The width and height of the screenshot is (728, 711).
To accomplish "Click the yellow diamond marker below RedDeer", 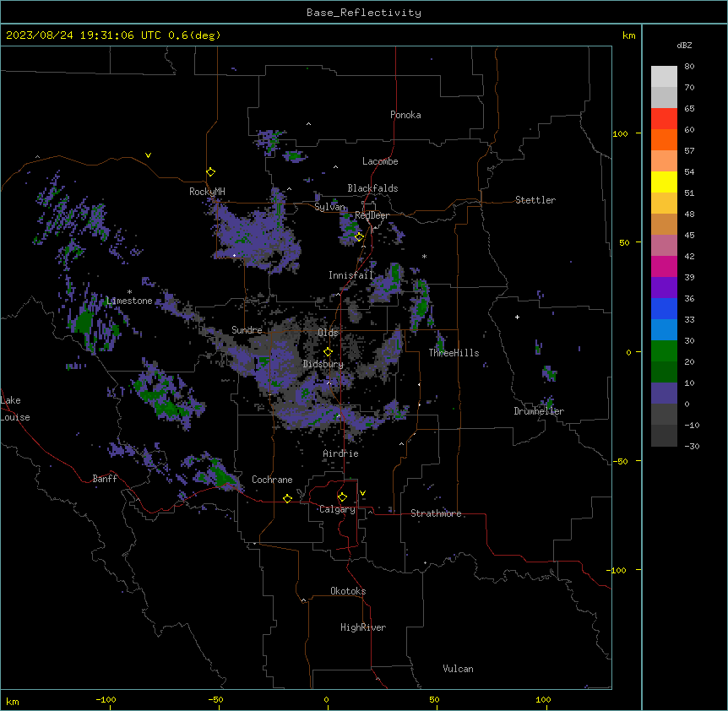I will [360, 237].
